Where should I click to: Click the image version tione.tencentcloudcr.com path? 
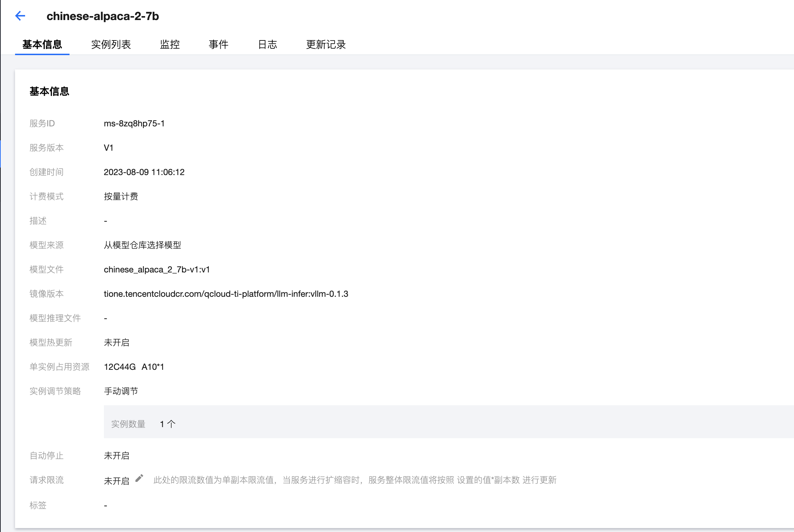tap(226, 294)
